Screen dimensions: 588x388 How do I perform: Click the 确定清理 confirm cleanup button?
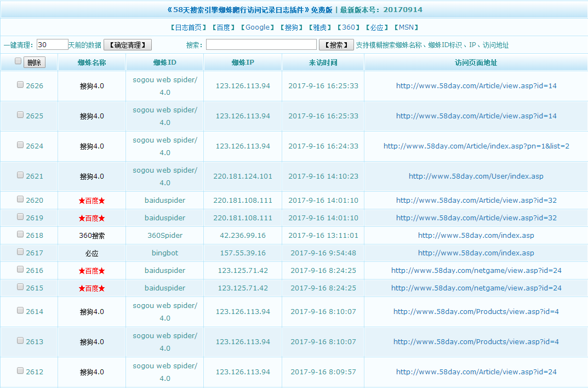pyautogui.click(x=128, y=45)
